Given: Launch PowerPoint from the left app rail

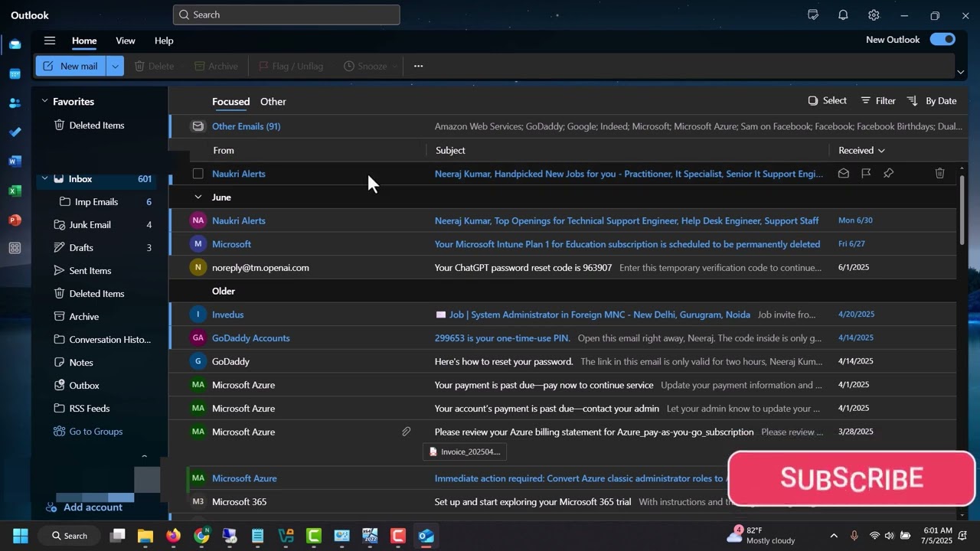Looking at the screenshot, I should click(15, 220).
